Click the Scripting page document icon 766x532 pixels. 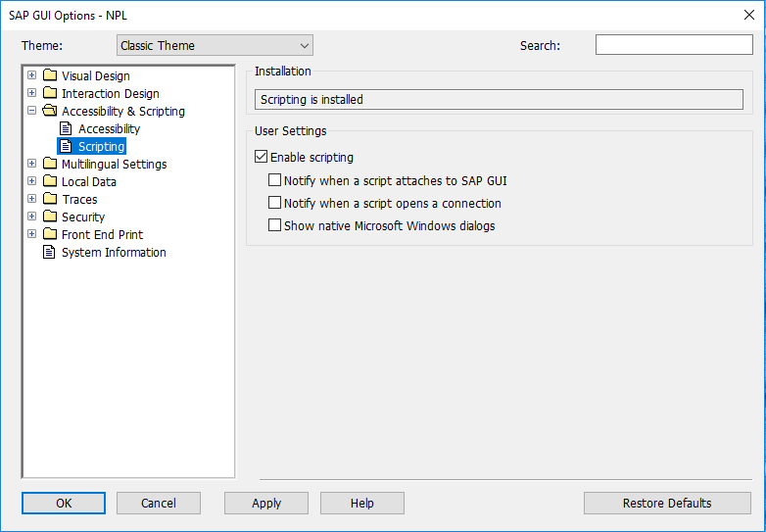66,146
